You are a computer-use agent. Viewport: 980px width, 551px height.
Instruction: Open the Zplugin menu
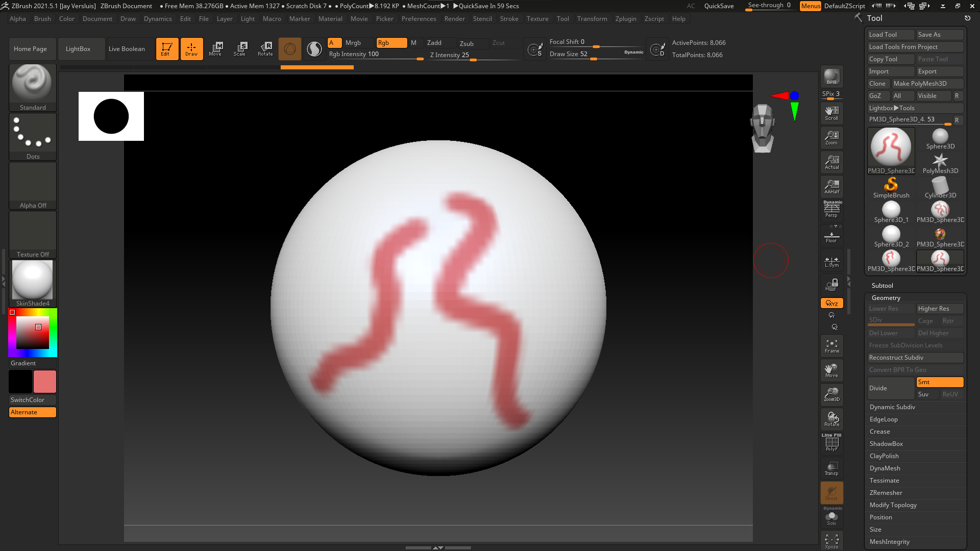(625, 18)
